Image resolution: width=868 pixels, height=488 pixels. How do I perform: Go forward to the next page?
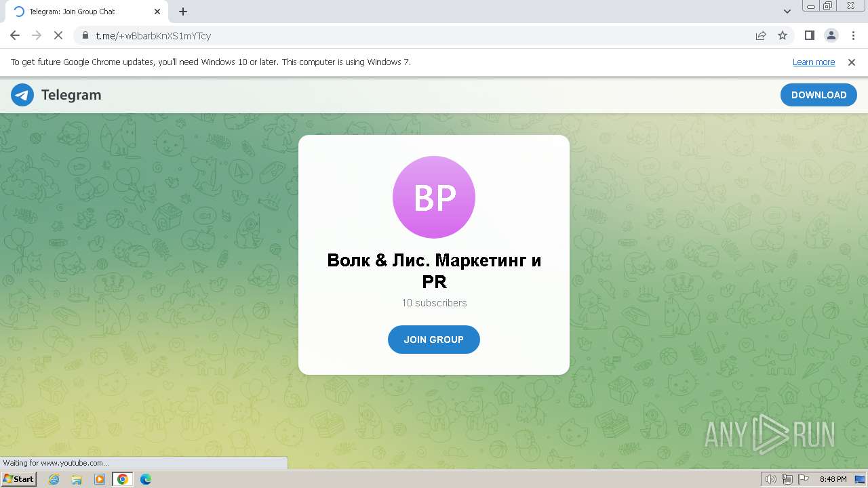(x=37, y=36)
